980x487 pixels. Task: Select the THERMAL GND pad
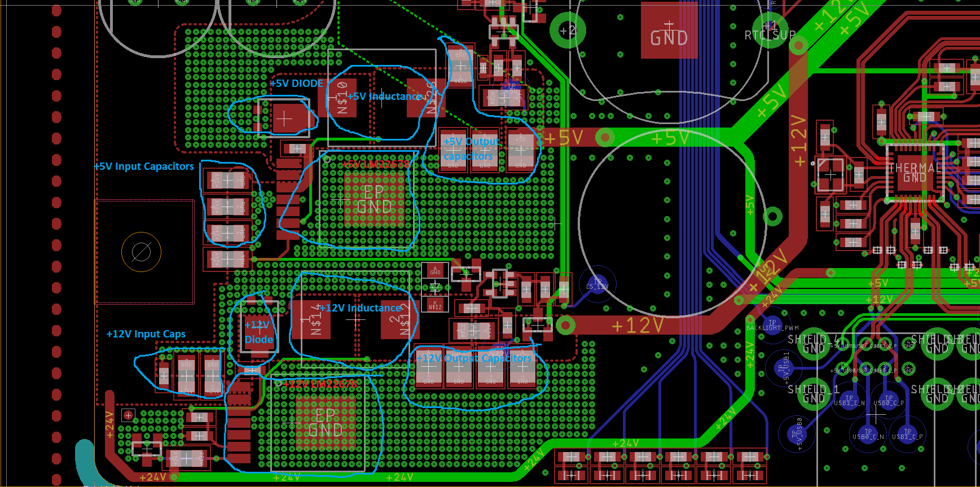tap(915, 173)
